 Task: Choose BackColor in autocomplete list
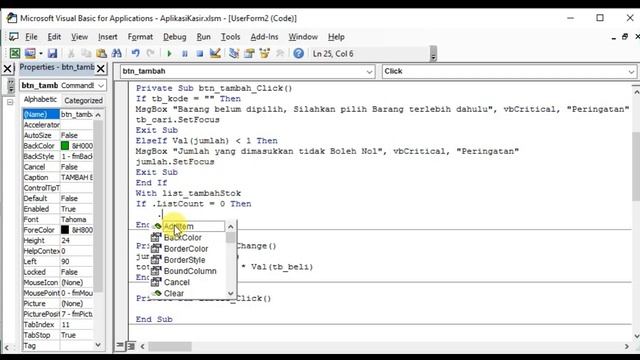point(188,238)
